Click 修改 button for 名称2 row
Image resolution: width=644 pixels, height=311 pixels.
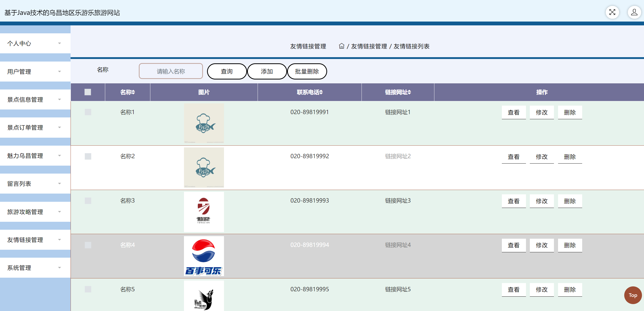(542, 157)
